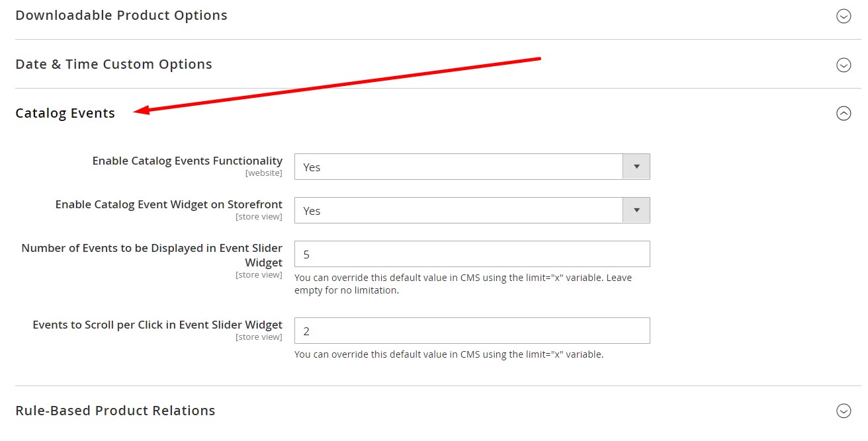
Task: Click the Enable Catalog Events Functionality label
Action: (187, 161)
